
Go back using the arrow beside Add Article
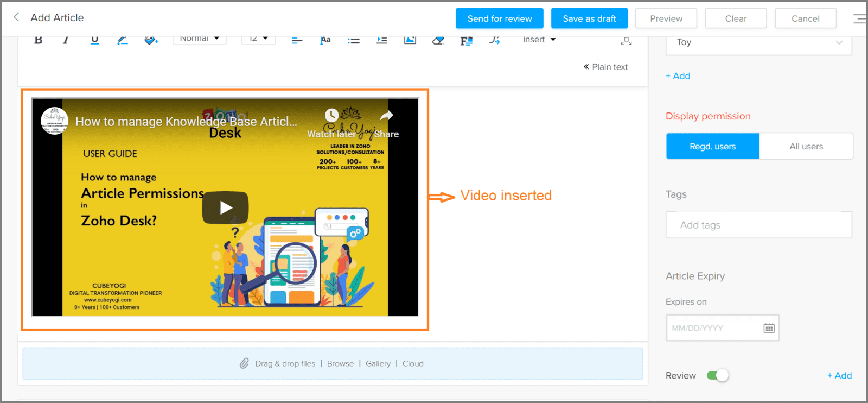point(16,17)
